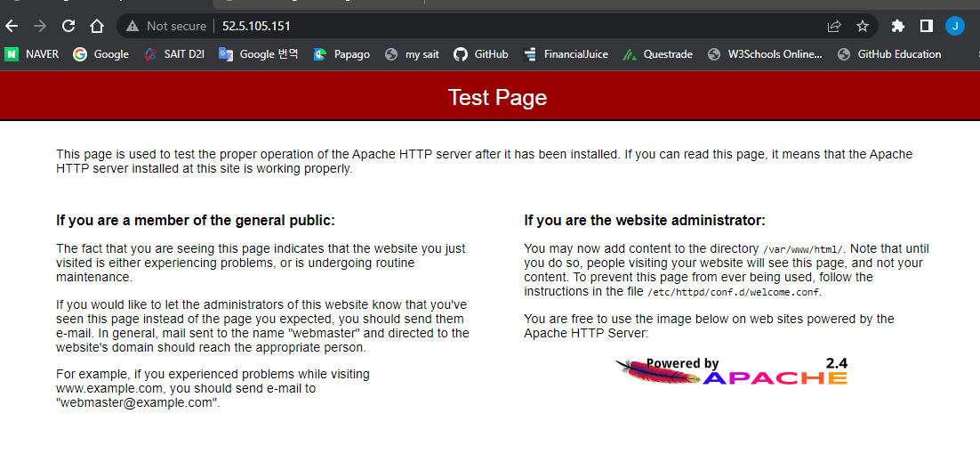The width and height of the screenshot is (980, 462).
Task: Toggle the side panel icon
Action: tap(927, 26)
